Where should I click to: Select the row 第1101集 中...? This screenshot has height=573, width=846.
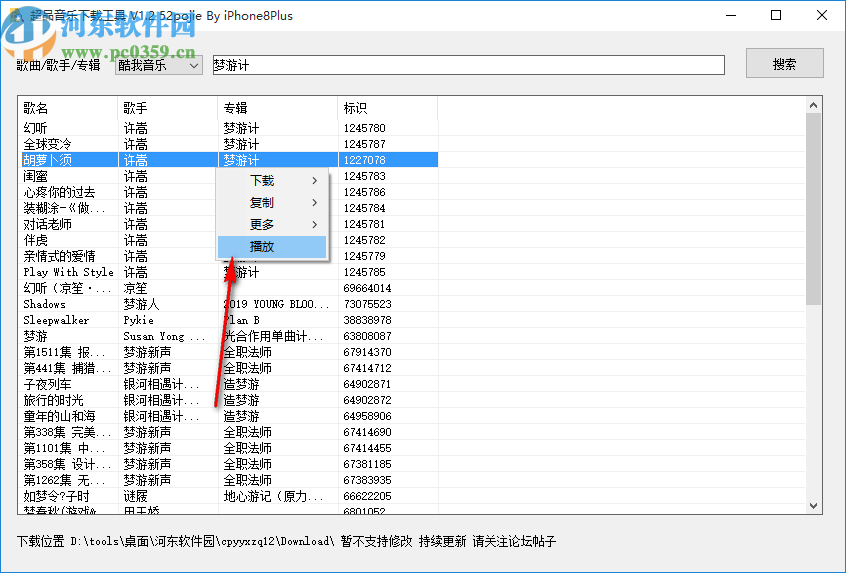(229, 448)
